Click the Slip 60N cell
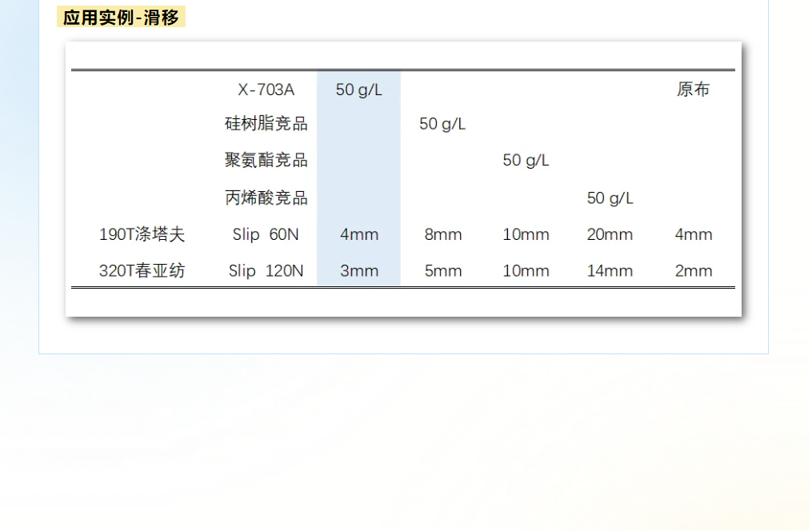 (x=266, y=234)
